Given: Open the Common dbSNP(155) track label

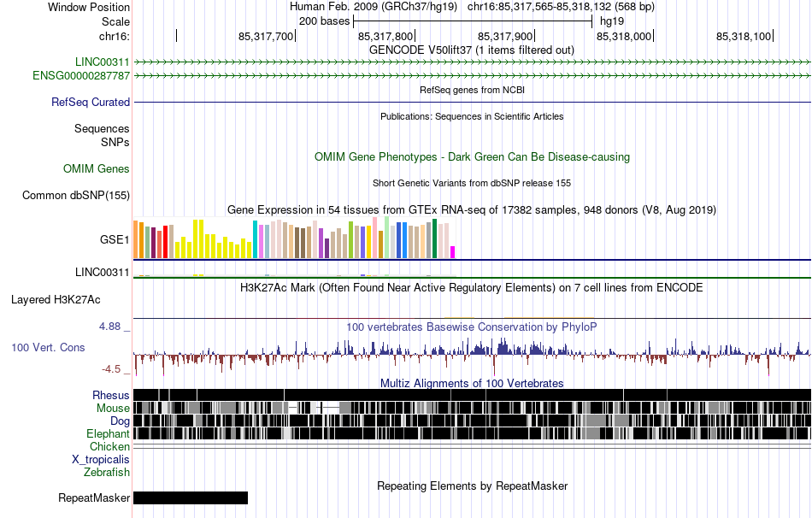Looking at the screenshot, I should click(75, 195).
